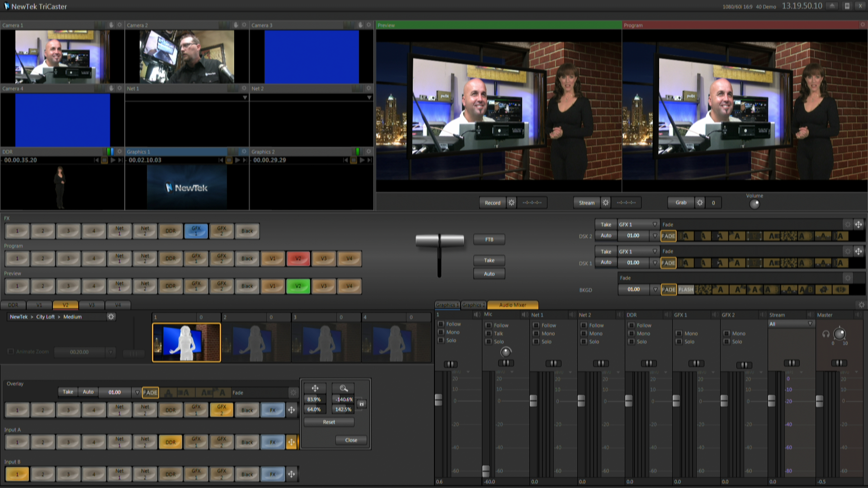Select FADE transition for Overlay
The height and width of the screenshot is (488, 868).
tap(150, 393)
